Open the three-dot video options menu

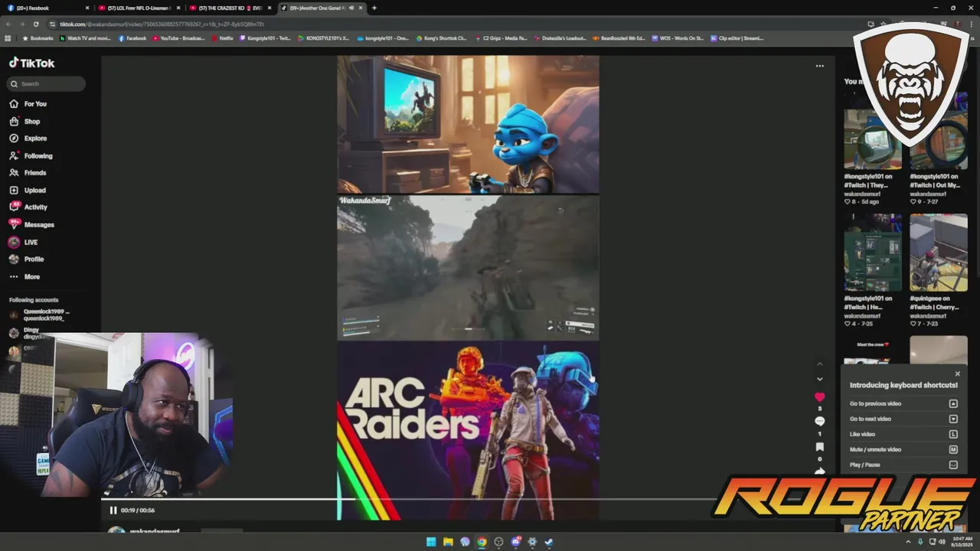(x=820, y=66)
